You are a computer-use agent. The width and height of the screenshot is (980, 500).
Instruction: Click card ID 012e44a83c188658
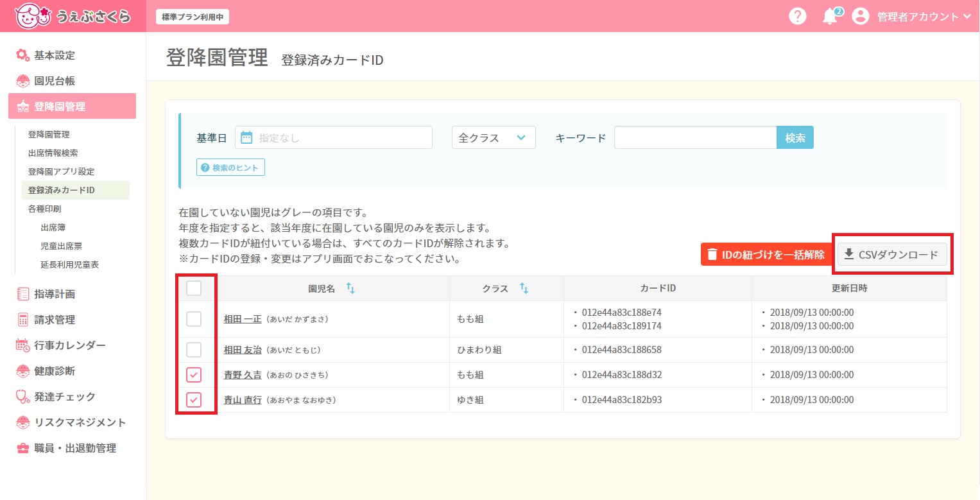621,350
